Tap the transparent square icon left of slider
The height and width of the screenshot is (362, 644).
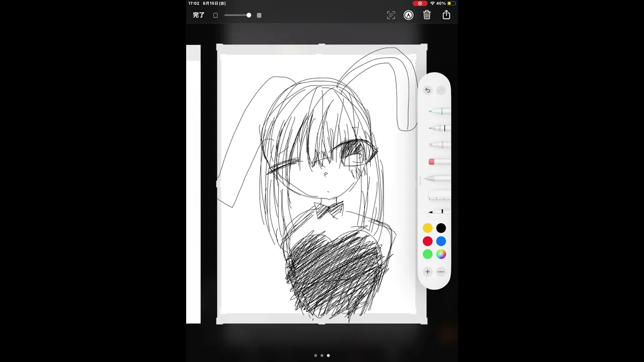[x=215, y=16]
